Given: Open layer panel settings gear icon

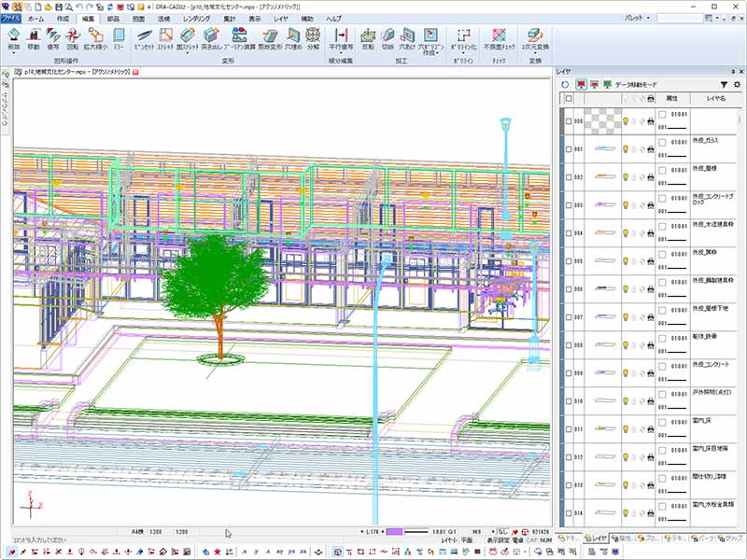Looking at the screenshot, I should coord(737,85).
